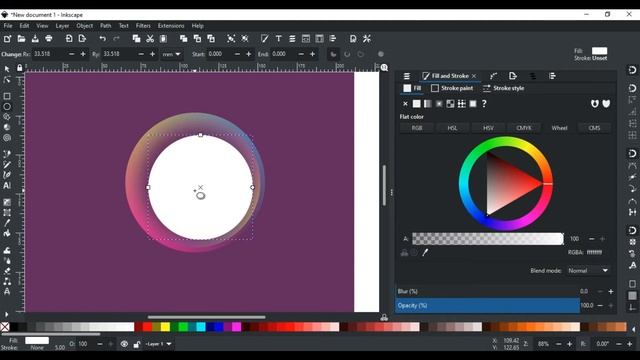Click the New document icon
The image size is (640, 360).
(7, 39)
